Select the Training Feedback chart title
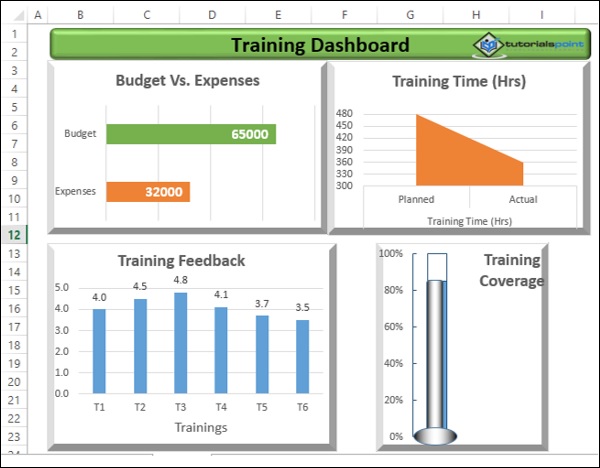Image resolution: width=600 pixels, height=468 pixels. pyautogui.click(x=181, y=261)
